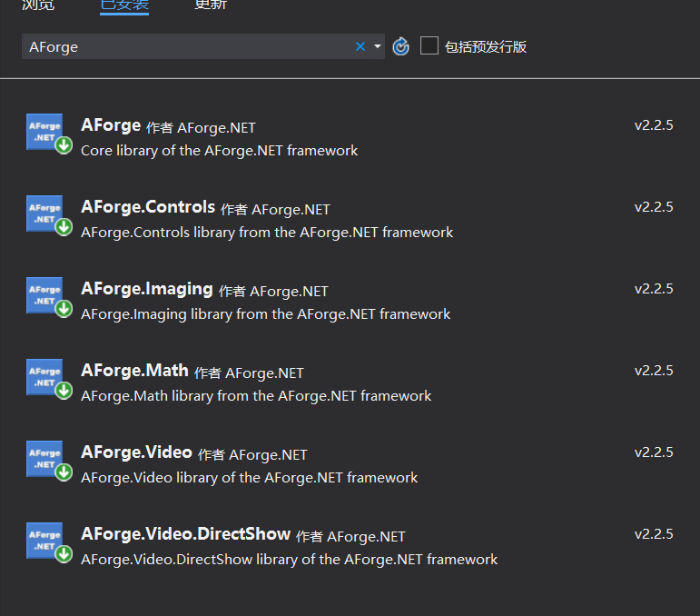Select the AForge.Imaging package title

click(x=147, y=289)
